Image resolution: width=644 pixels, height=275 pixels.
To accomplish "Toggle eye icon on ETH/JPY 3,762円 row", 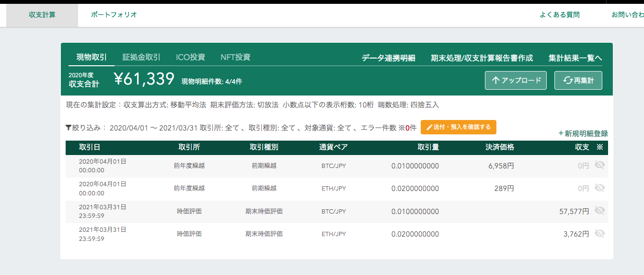I will click(599, 234).
